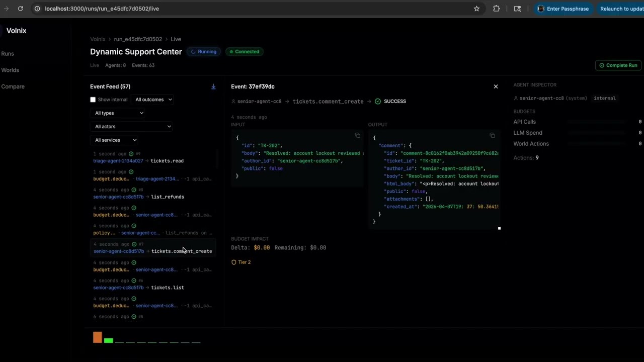The image size is (644, 362).
Task: Click the Volnix logo in the sidebar
Action: pyautogui.click(x=16, y=30)
